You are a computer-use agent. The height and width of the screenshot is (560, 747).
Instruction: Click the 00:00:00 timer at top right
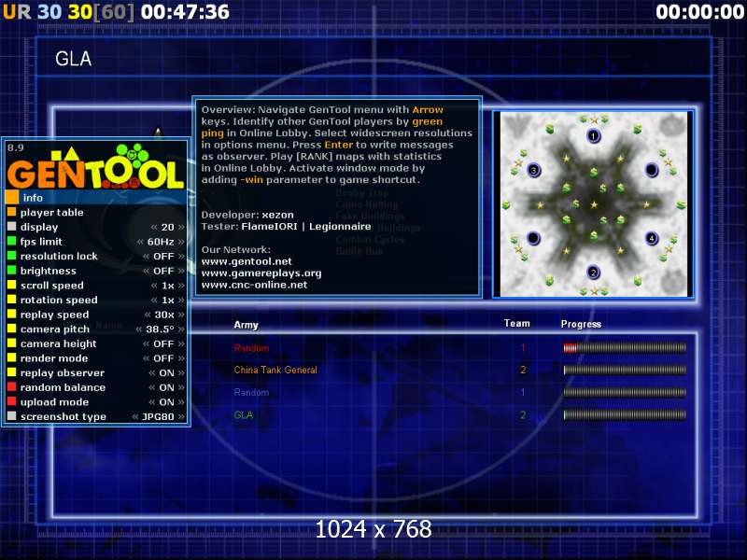(x=699, y=12)
